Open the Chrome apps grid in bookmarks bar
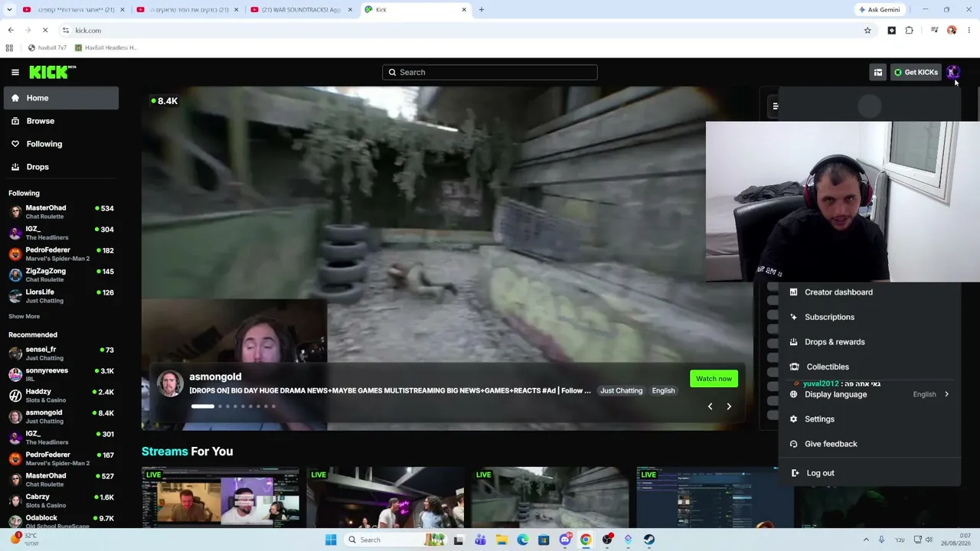This screenshot has width=980, height=551. (9, 47)
